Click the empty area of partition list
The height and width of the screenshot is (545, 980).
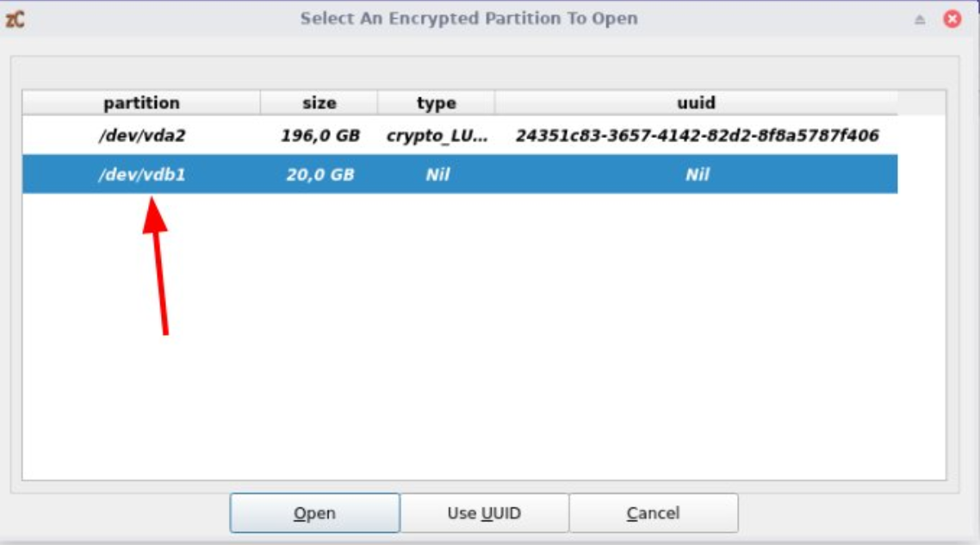pyautogui.click(x=484, y=337)
